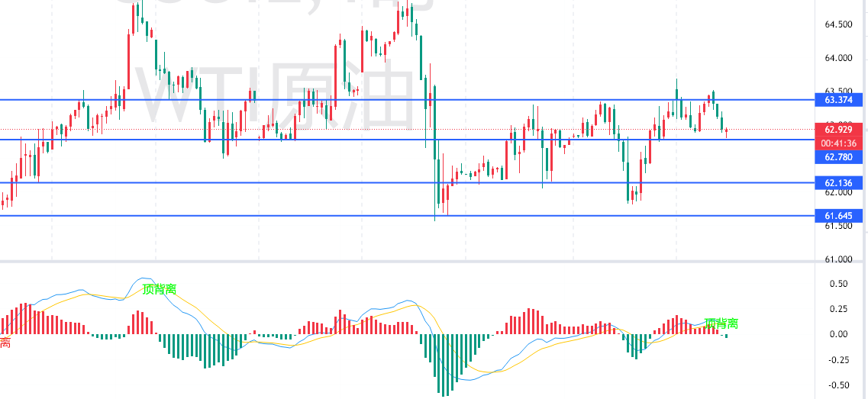
Task: Click the 00:41:36 candle countdown timer
Action: (838, 143)
